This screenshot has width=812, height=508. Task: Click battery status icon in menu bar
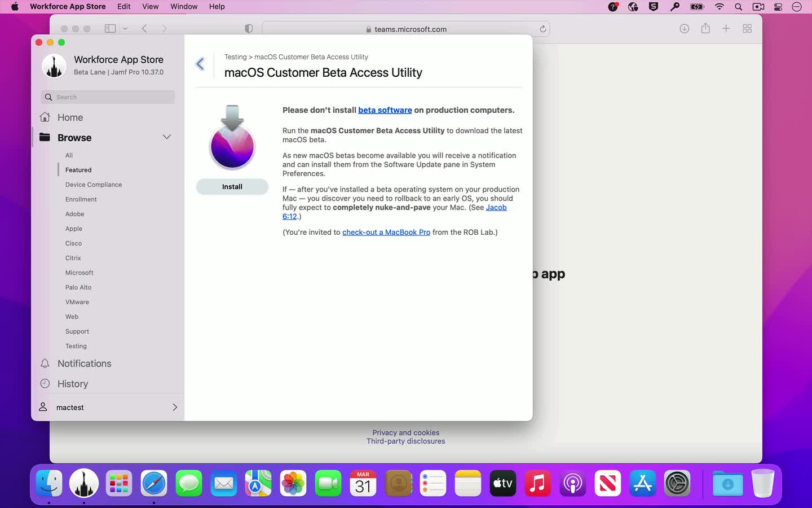698,7
